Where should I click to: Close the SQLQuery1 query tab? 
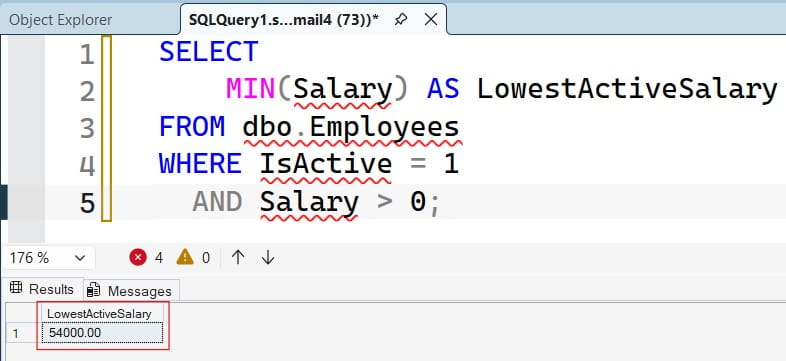[431, 20]
